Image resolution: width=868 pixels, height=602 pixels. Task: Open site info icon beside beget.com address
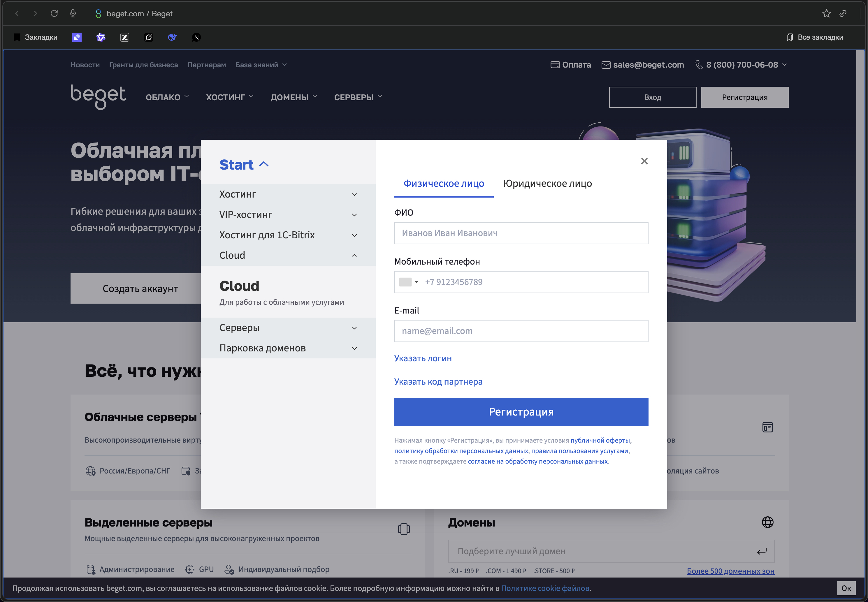click(99, 14)
